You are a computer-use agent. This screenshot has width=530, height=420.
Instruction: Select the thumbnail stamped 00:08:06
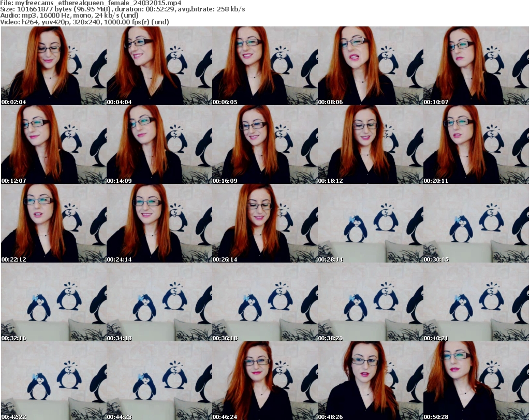(x=370, y=66)
